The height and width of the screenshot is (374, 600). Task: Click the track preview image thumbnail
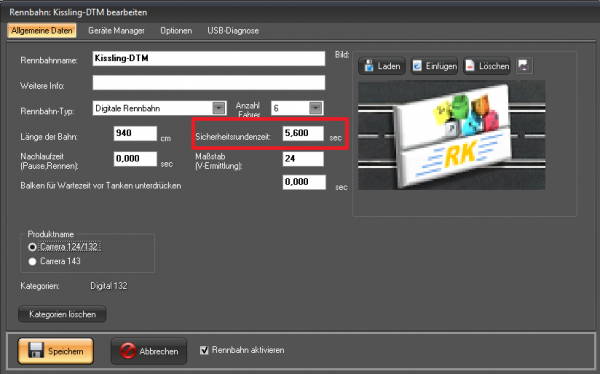point(452,135)
